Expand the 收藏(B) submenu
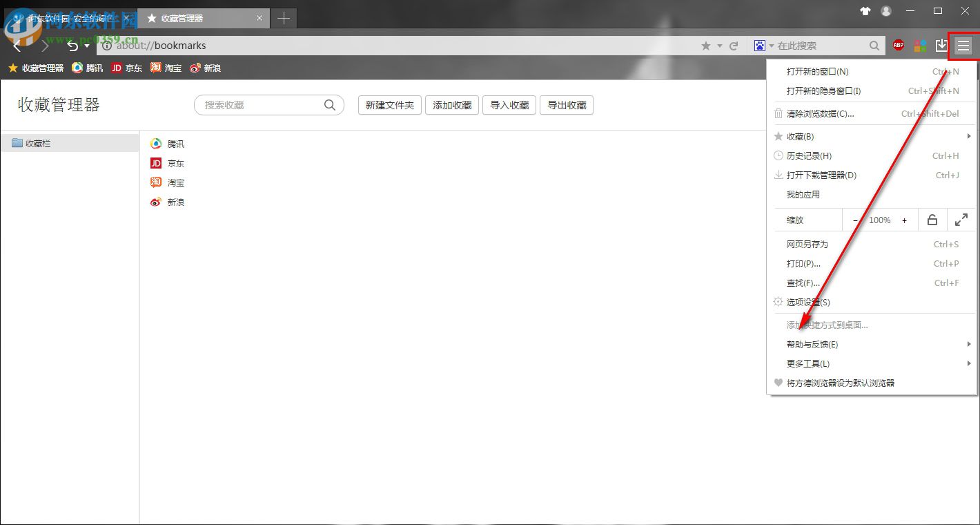 [x=801, y=136]
